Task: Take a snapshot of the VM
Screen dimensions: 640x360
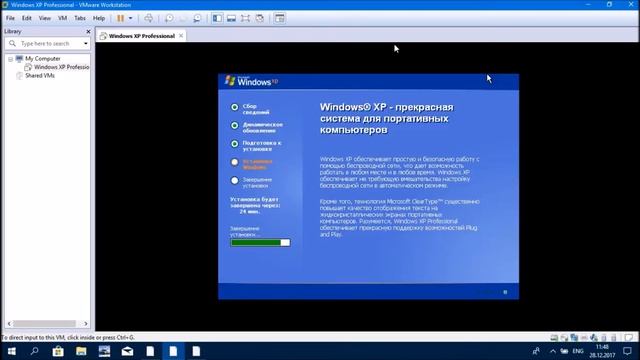Action: click(169, 18)
